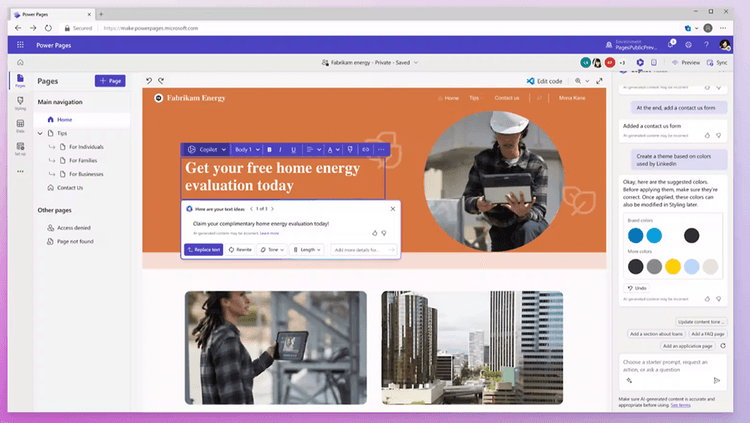The image size is (750, 423).
Task: Apply italic to the selected heading
Action: [x=280, y=150]
